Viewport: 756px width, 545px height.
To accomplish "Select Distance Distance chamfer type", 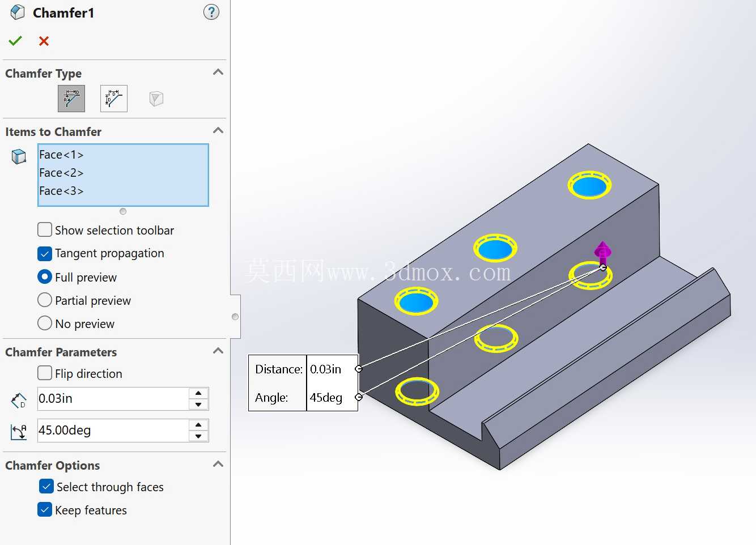I will click(x=114, y=99).
